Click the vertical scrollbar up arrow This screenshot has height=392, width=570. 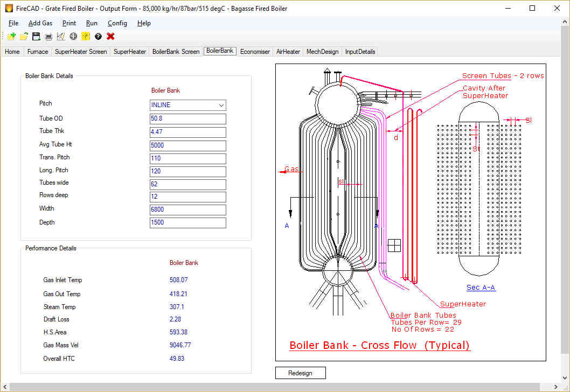[x=565, y=22]
